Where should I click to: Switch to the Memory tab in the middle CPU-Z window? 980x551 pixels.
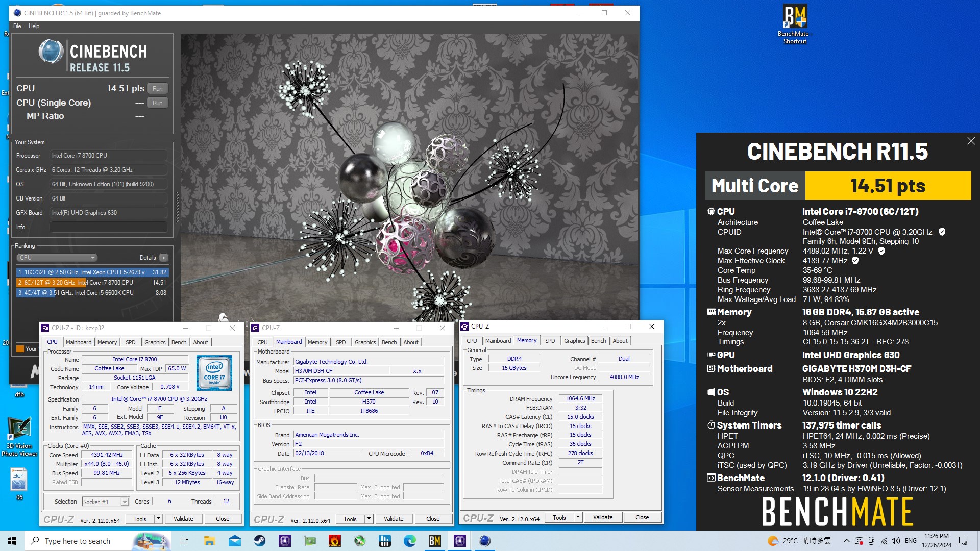tap(317, 342)
